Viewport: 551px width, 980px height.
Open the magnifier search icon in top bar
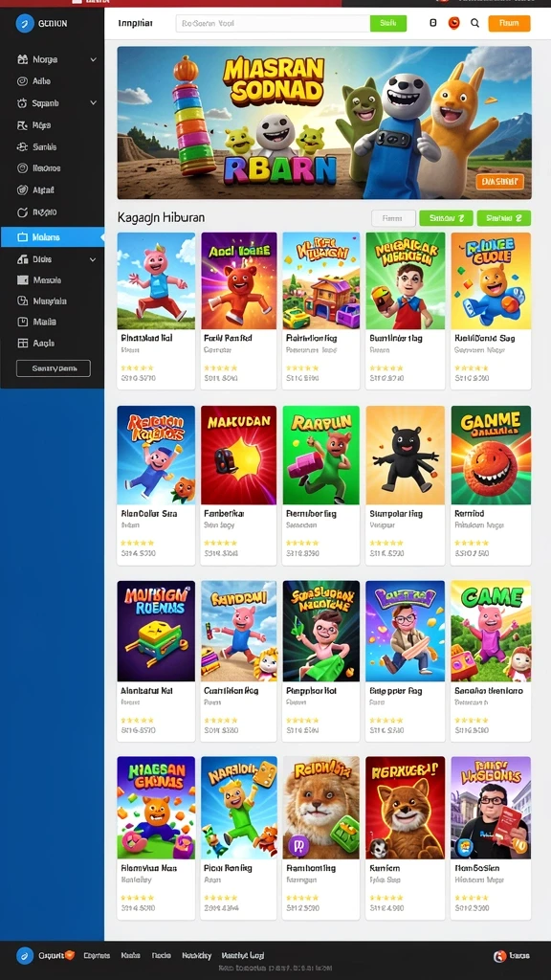click(x=474, y=23)
